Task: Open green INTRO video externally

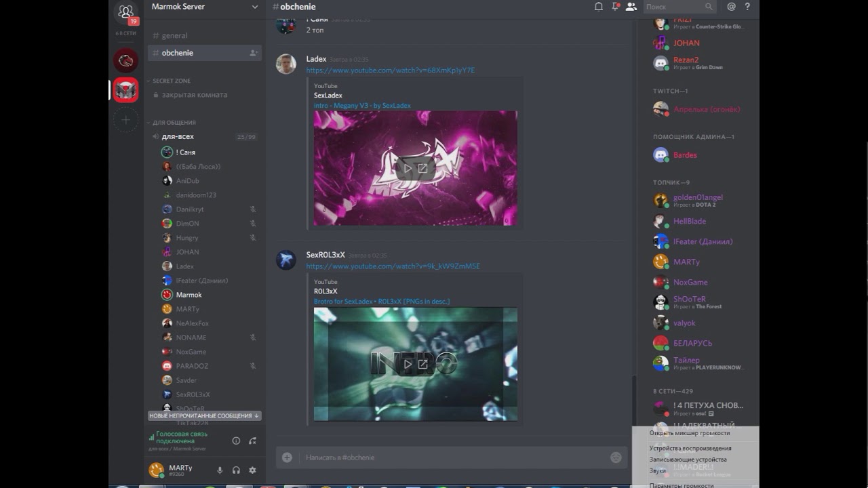Action: (x=422, y=364)
